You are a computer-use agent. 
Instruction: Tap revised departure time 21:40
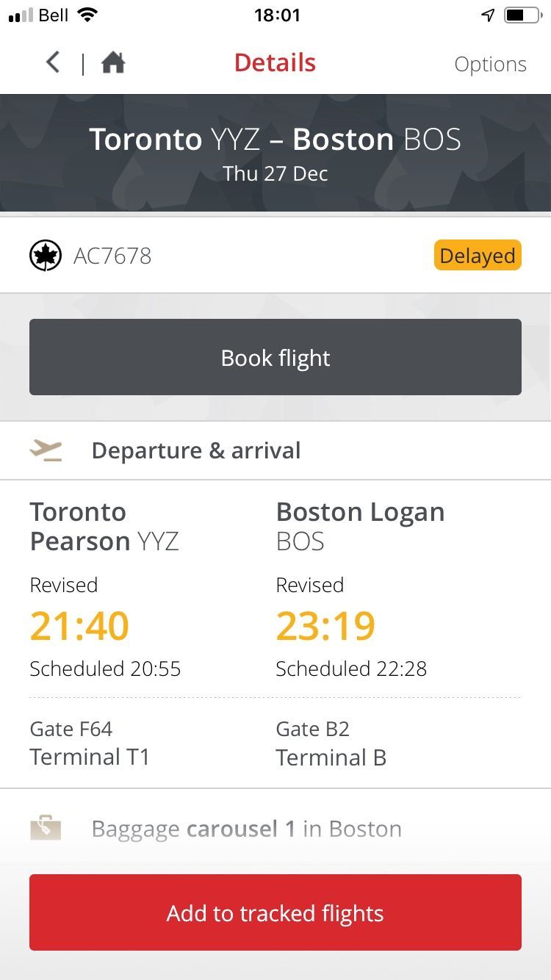point(79,626)
